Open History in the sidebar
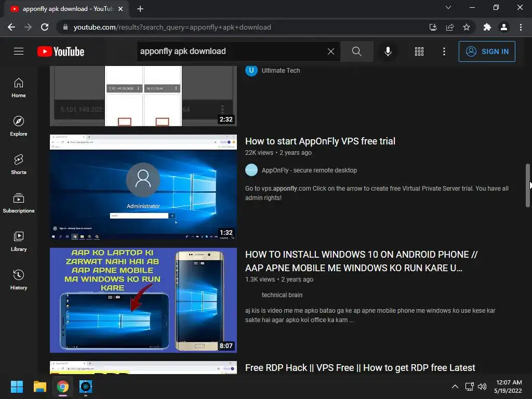 point(19,280)
